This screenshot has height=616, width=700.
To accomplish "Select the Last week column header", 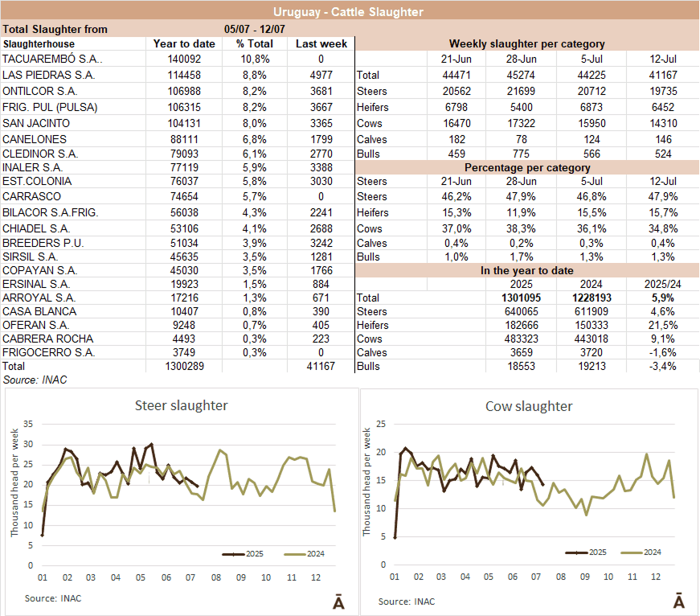I will [x=321, y=43].
